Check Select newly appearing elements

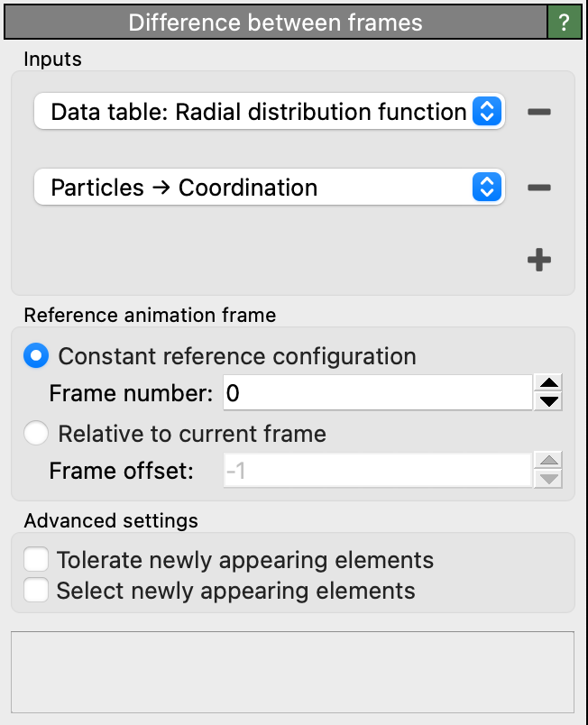pyautogui.click(x=37, y=591)
